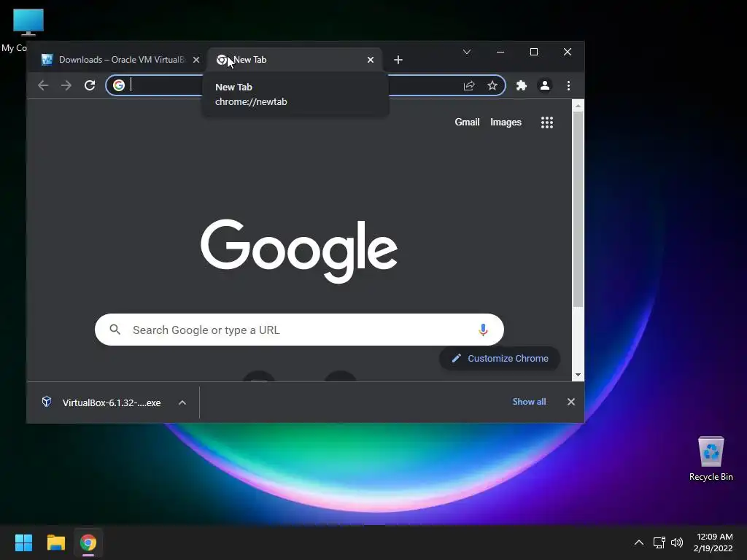
Task: Click Show all downloads
Action: (529, 402)
